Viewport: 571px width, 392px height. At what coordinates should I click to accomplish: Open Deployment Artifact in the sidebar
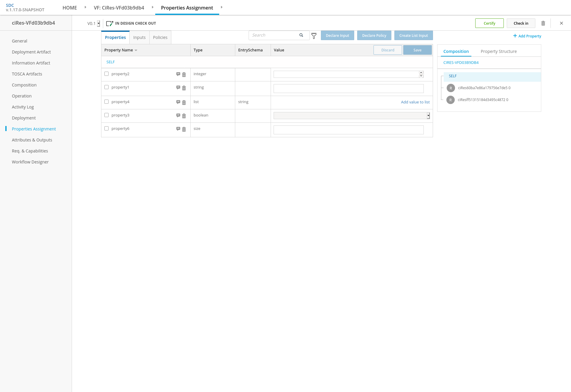coord(31,52)
